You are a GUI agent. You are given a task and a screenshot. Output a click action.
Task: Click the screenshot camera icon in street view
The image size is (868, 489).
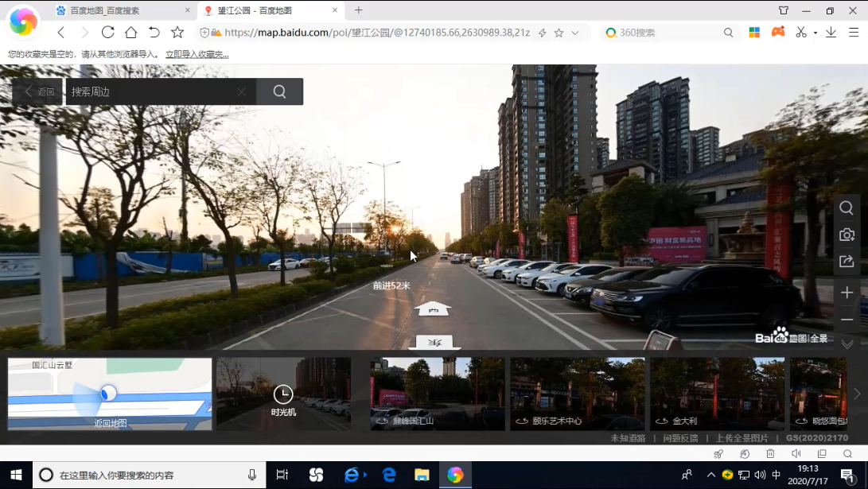(847, 235)
